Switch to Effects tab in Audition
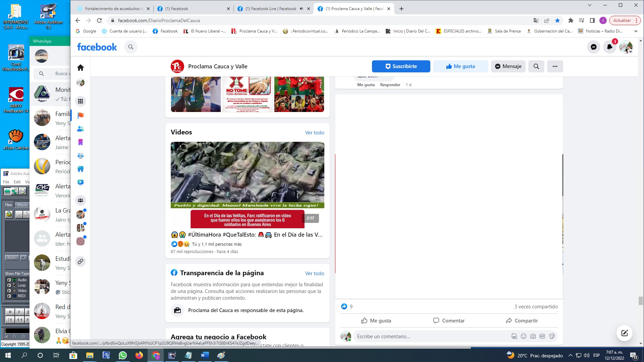The width and height of the screenshot is (644, 362). [x=22, y=205]
